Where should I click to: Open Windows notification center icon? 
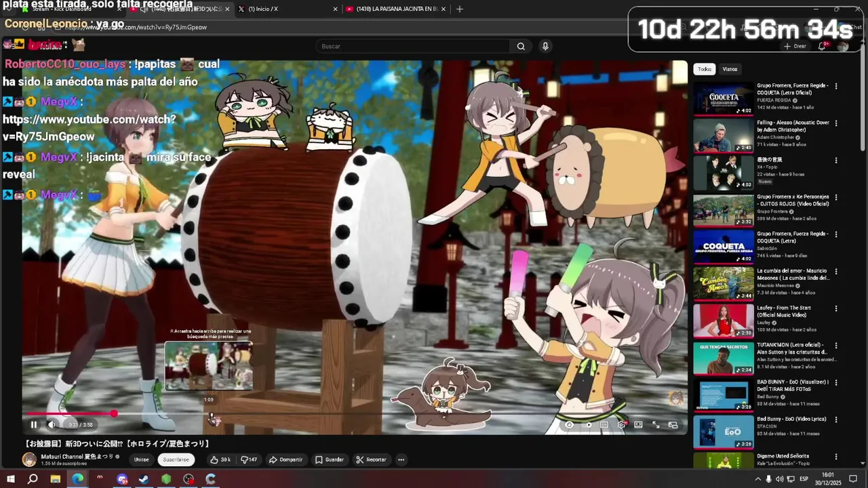coord(853,479)
